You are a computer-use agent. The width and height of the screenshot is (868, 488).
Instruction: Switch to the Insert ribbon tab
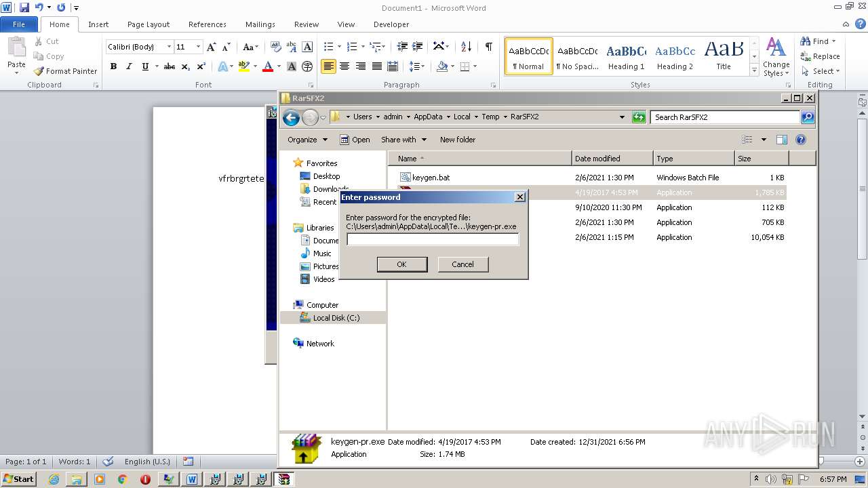pos(98,24)
